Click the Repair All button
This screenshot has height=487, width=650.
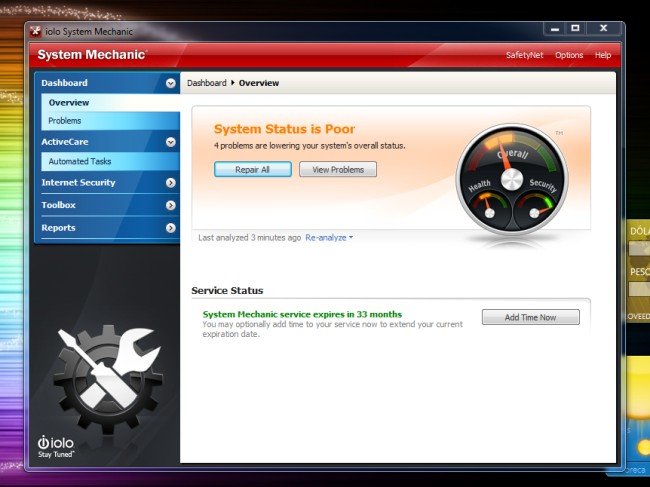tap(252, 170)
